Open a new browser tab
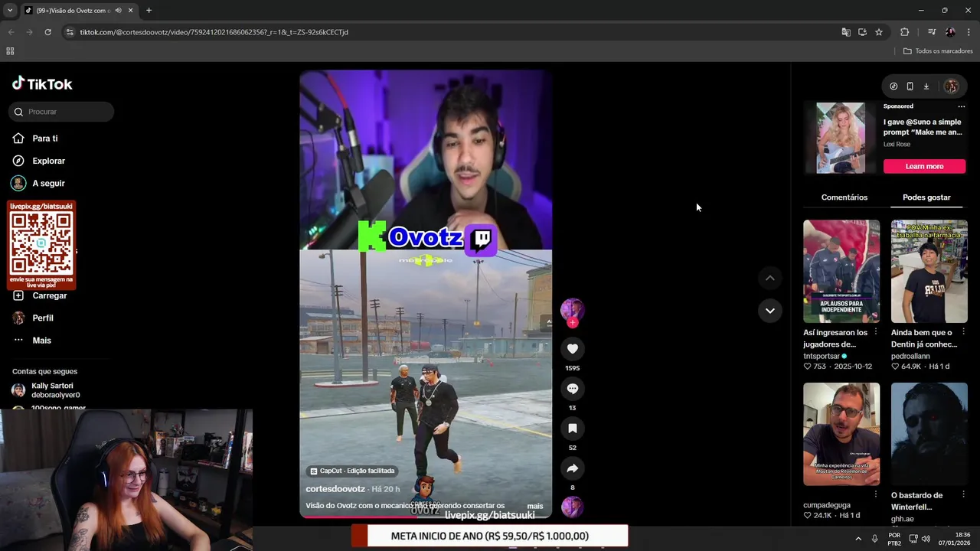Screen dimensions: 980x551 tap(149, 11)
